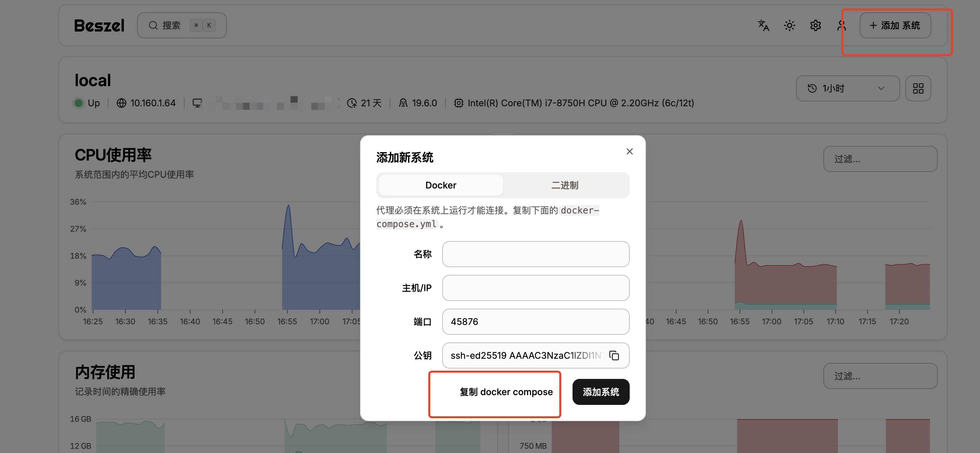Switch to the 二进制 tab
Screen dimensions: 980x453
[564, 185]
